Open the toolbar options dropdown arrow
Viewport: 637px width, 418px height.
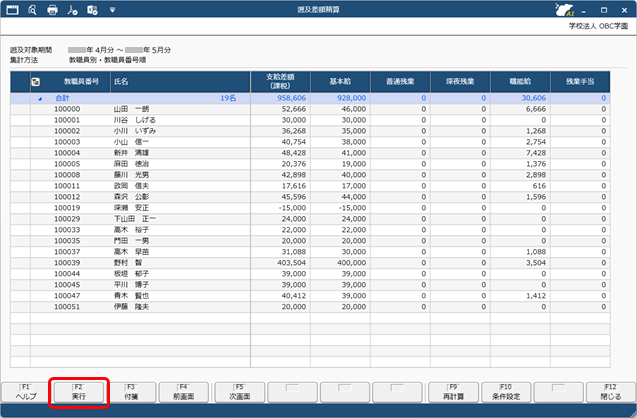click(113, 10)
